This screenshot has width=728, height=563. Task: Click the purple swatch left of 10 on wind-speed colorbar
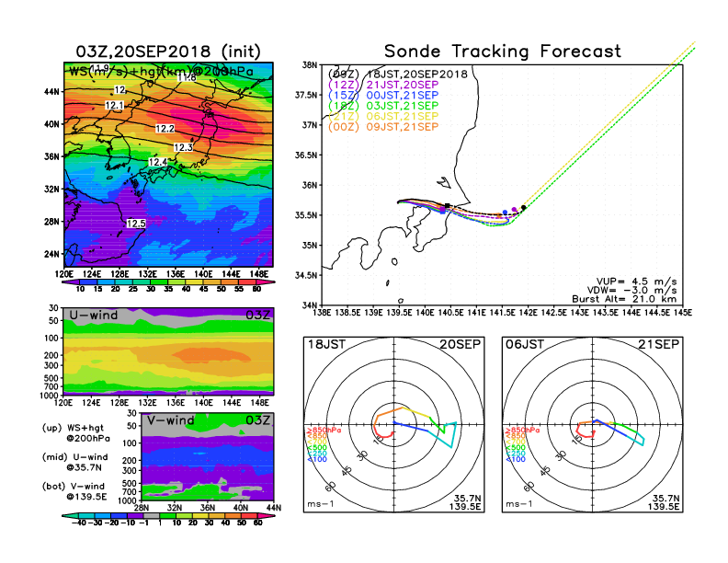(71, 282)
